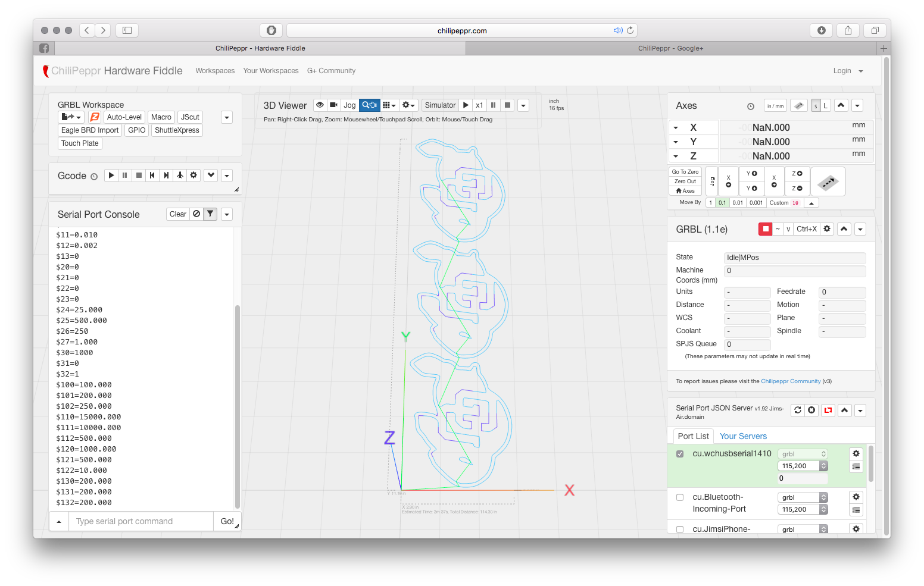
Task: Open Your Workspaces in the top menu
Action: click(271, 71)
